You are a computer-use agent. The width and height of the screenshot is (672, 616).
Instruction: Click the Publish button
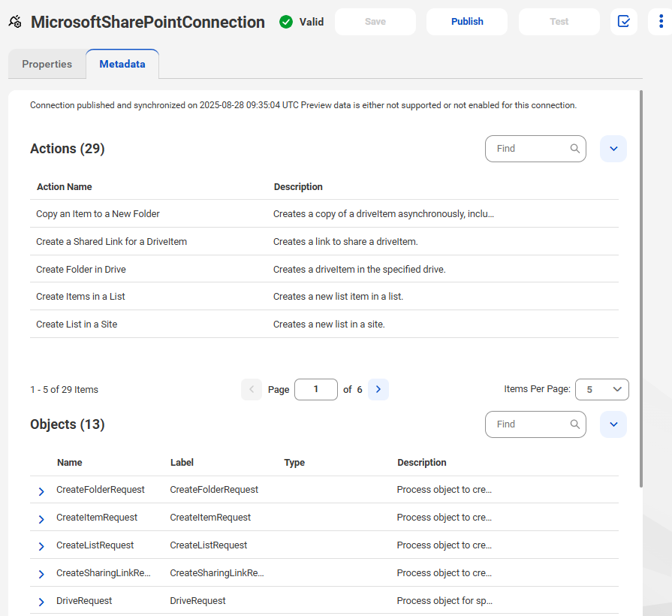(x=467, y=22)
